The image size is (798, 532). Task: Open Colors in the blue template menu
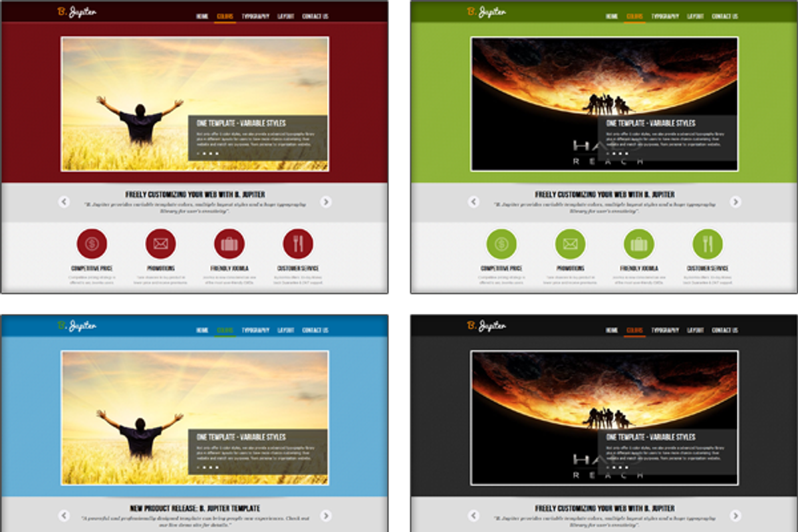point(225,331)
